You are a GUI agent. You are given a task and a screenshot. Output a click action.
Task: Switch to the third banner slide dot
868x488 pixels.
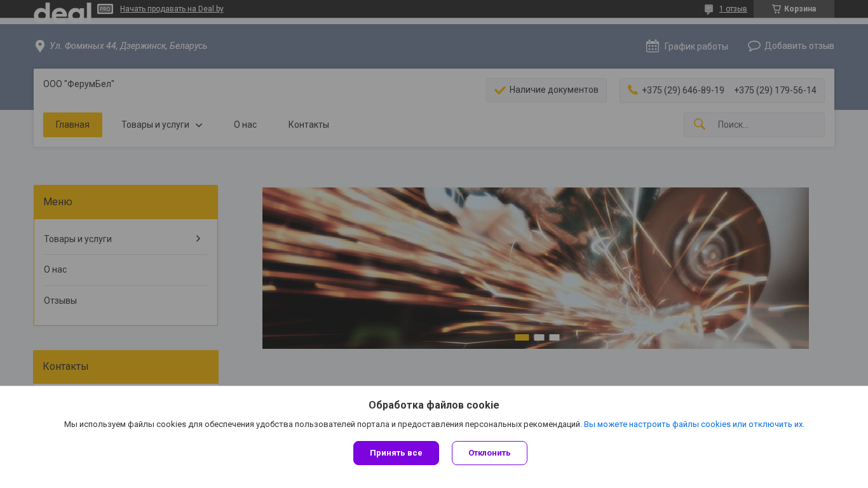click(x=554, y=337)
